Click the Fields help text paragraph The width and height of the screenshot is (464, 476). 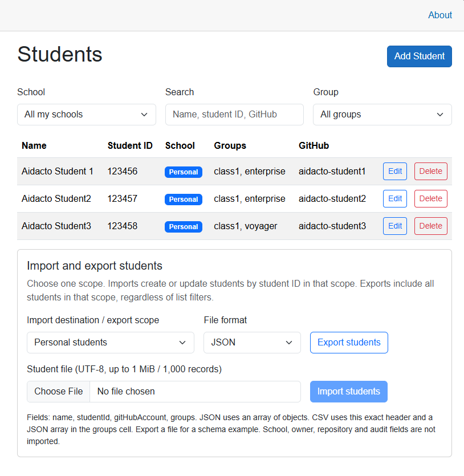231,430
